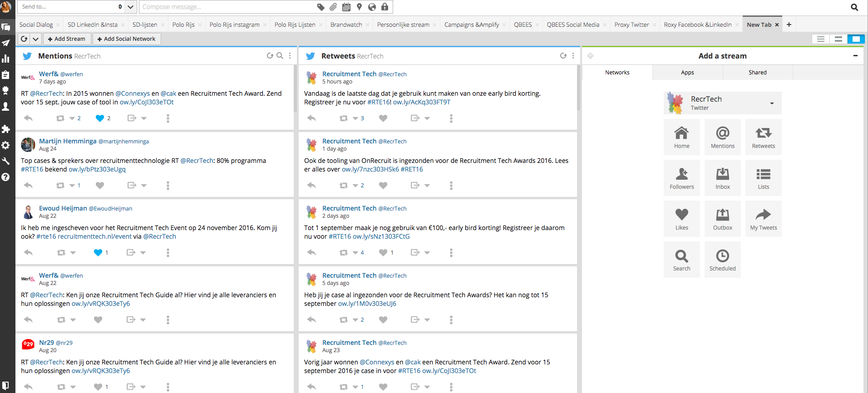Refresh the Retweets stream
Screen dimensions: 868x393
tap(563, 56)
